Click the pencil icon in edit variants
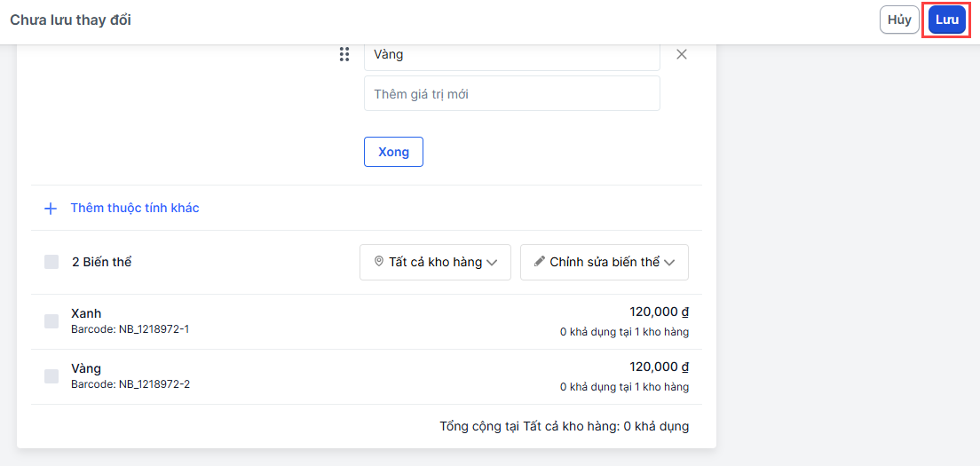980x466 pixels. pyautogui.click(x=540, y=262)
